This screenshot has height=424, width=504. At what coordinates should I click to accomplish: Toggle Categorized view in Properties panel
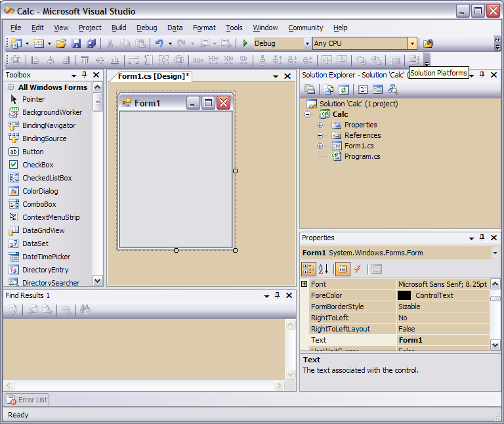tap(308, 269)
